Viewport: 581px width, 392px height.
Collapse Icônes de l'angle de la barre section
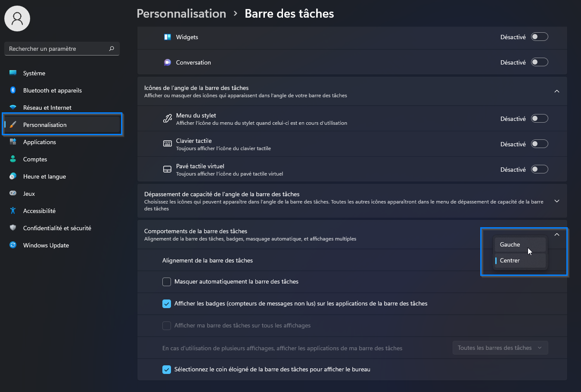tap(557, 91)
